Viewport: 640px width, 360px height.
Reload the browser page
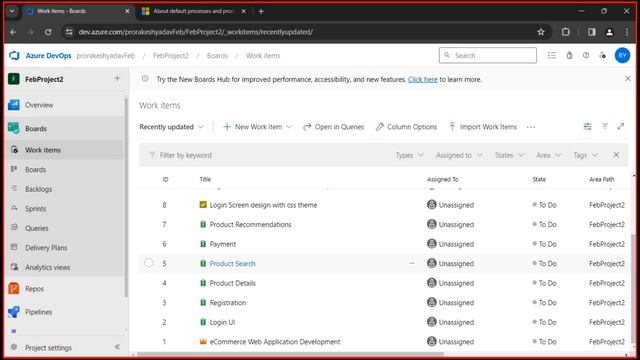48,32
